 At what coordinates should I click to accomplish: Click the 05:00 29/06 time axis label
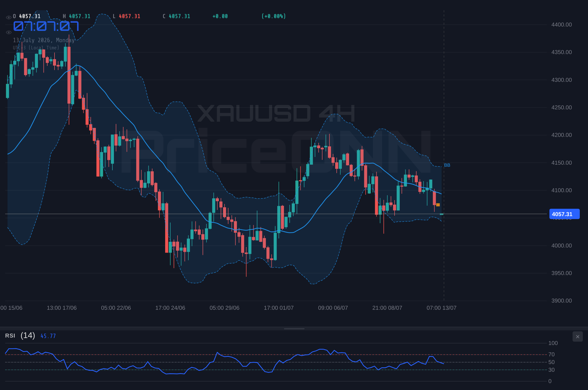click(x=225, y=308)
